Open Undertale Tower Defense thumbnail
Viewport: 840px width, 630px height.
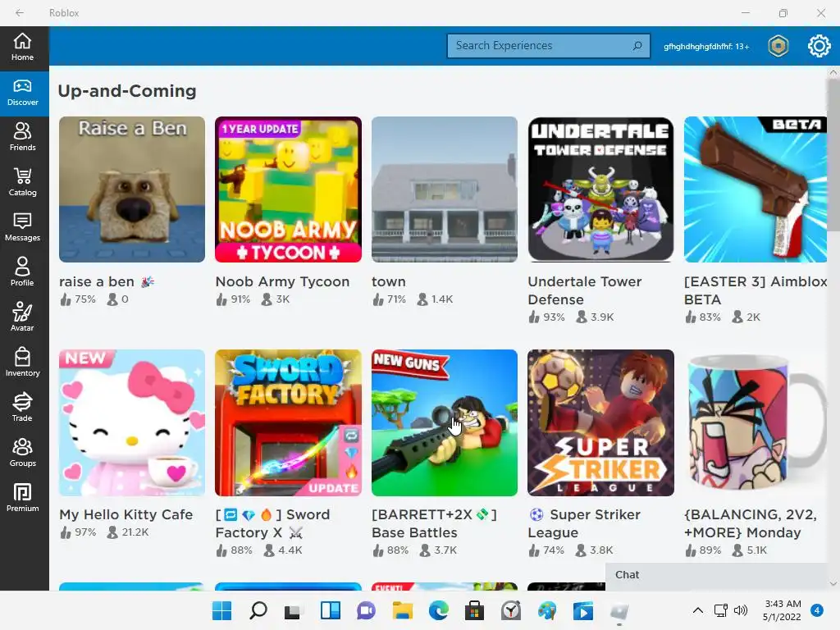(x=600, y=189)
